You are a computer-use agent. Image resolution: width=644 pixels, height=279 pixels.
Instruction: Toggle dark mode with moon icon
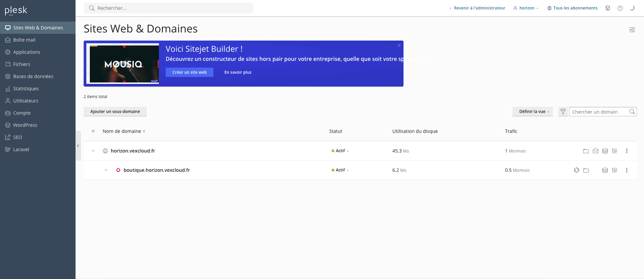[x=632, y=8]
